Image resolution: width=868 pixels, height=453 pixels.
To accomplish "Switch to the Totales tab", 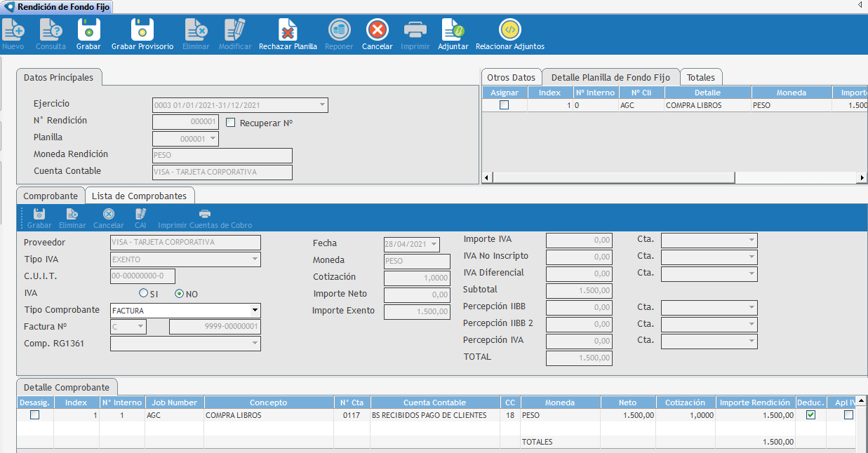I will [701, 77].
